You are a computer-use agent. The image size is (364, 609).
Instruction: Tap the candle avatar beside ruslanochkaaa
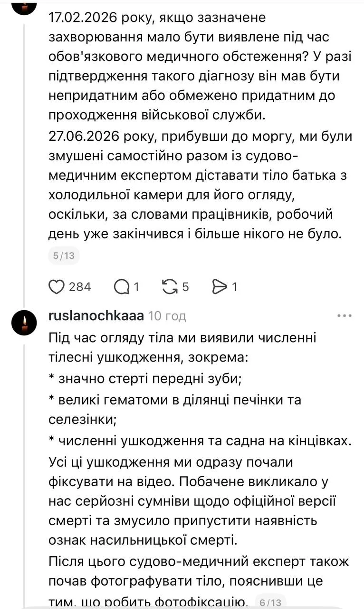(24, 324)
